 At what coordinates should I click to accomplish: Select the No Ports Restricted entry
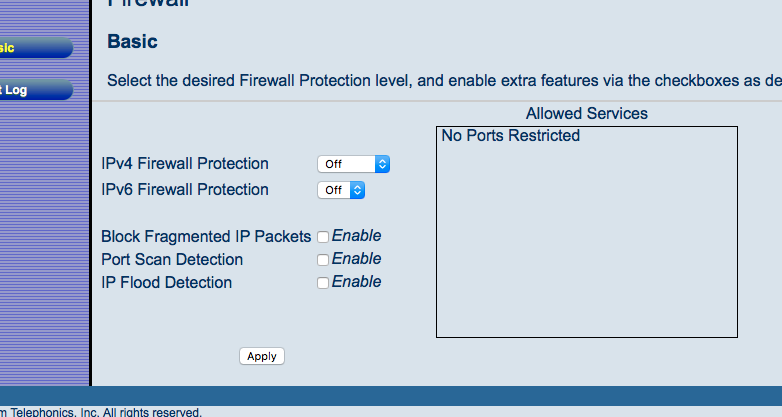(510, 136)
